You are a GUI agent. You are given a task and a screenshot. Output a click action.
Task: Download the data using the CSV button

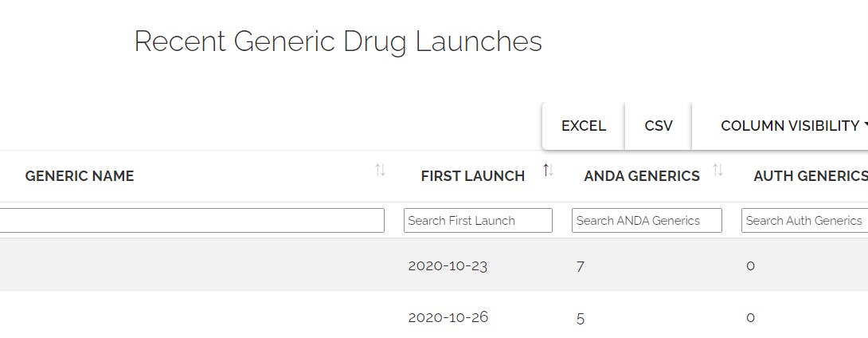pyautogui.click(x=659, y=126)
